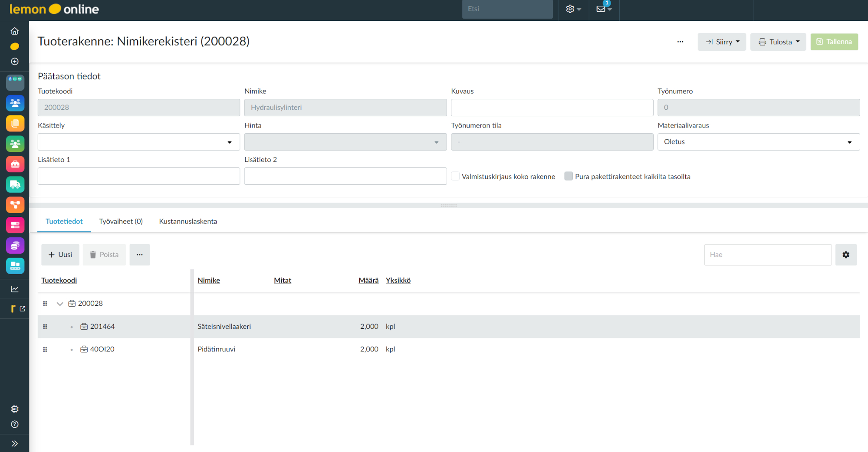The height and width of the screenshot is (452, 868).
Task: Open the help question mark icon
Action: pyautogui.click(x=15, y=424)
